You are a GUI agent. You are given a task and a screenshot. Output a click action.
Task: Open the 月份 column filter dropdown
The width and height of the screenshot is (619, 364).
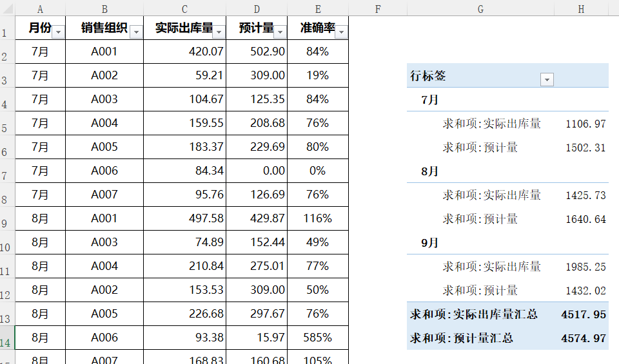click(59, 32)
